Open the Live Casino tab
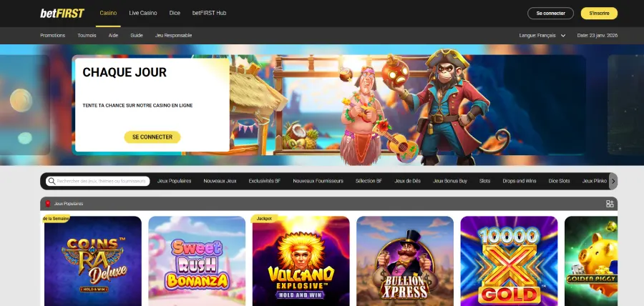The image size is (644, 306). 143,13
